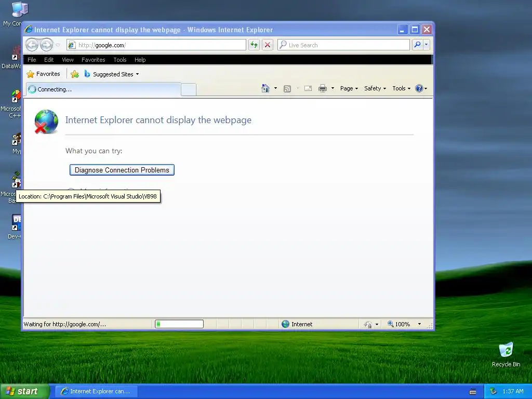Screen dimensions: 532x399
Task: Click the red Stop loading icon
Action: point(268,45)
